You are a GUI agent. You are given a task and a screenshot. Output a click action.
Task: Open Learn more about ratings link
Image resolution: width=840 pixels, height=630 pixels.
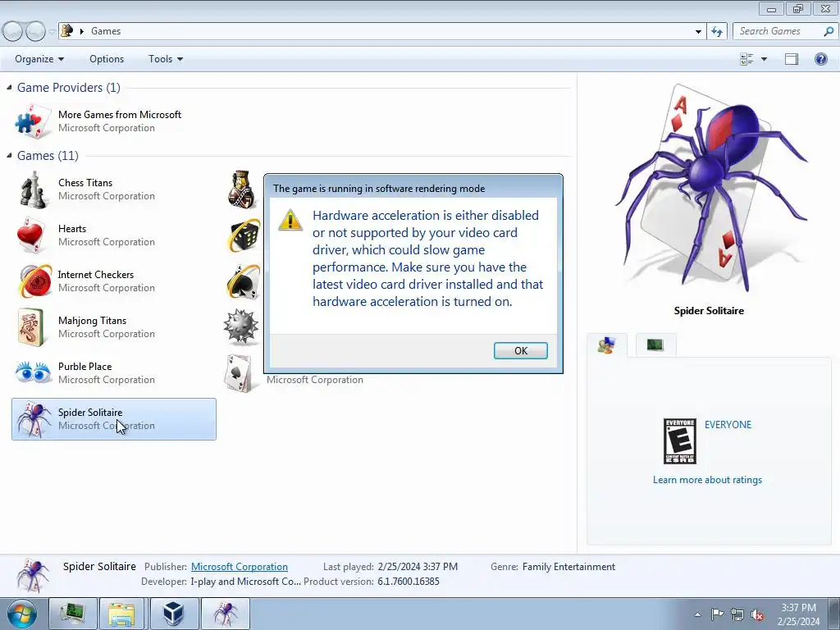[x=707, y=479]
